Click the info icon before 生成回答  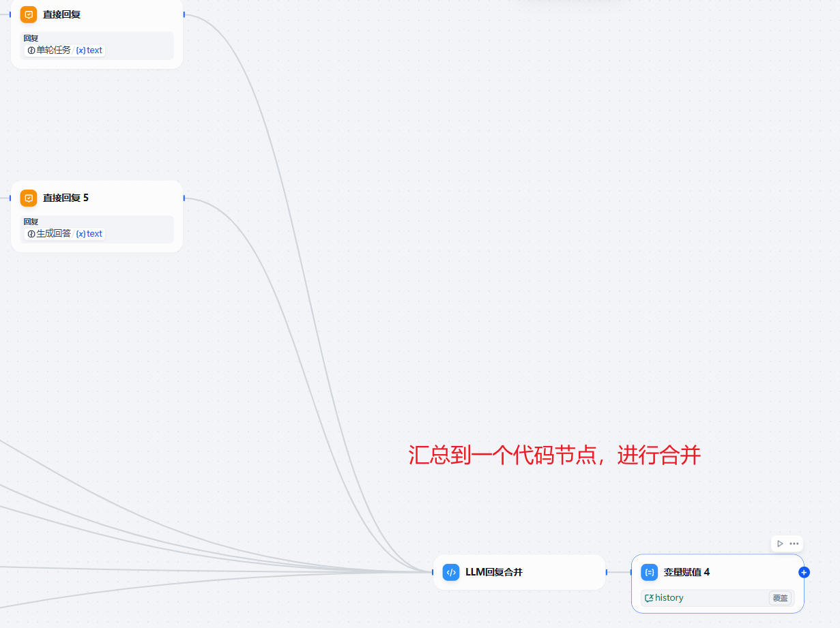(31, 234)
